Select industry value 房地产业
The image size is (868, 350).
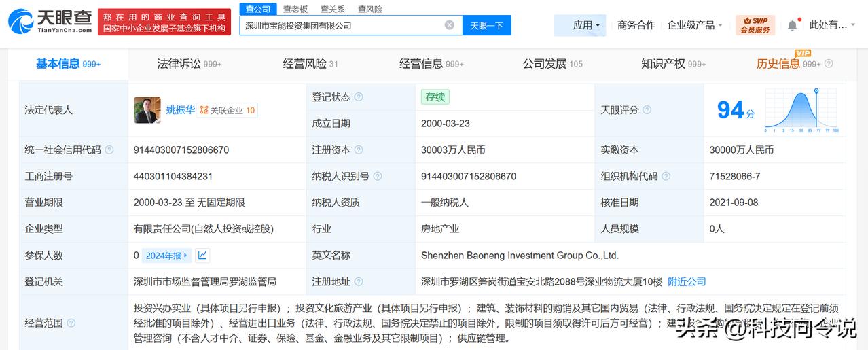click(x=440, y=229)
